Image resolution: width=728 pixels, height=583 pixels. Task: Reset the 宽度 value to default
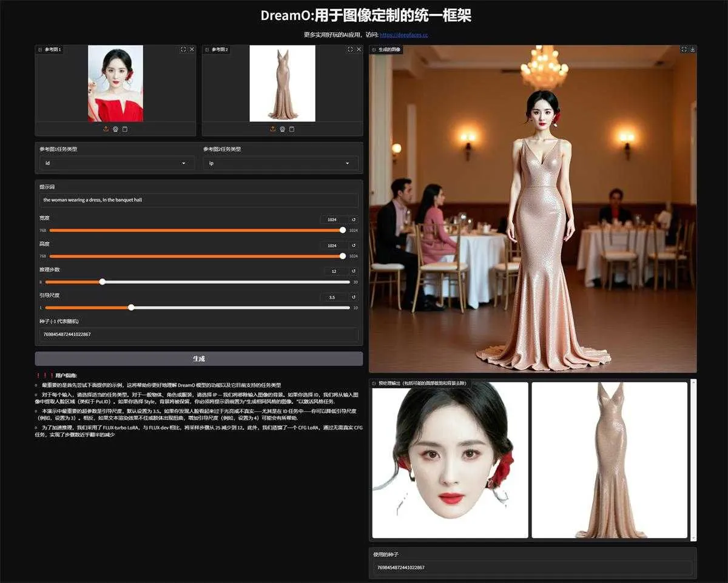pos(354,220)
